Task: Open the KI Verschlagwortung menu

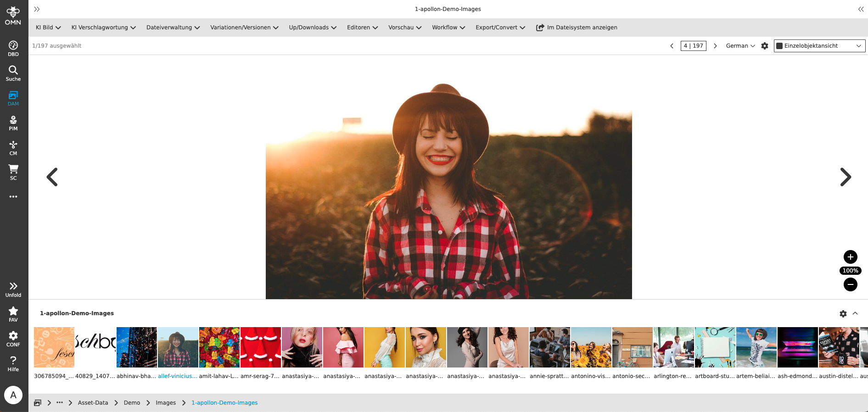Action: point(104,28)
